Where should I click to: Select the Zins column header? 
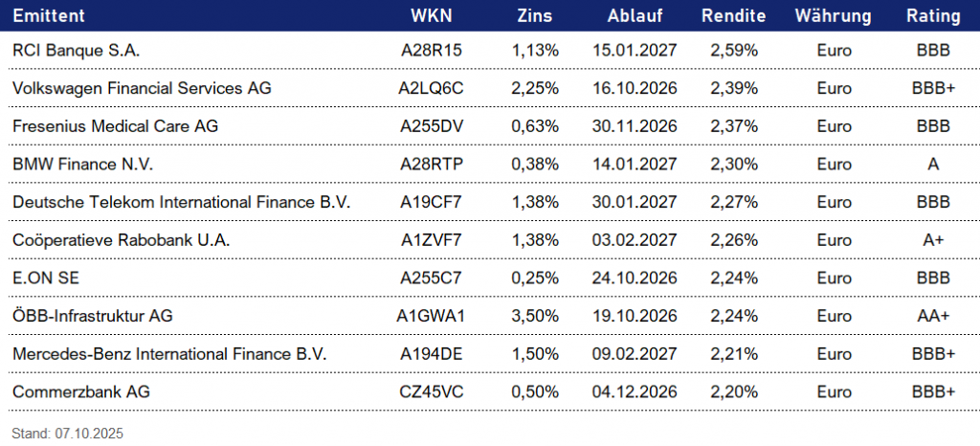click(534, 16)
